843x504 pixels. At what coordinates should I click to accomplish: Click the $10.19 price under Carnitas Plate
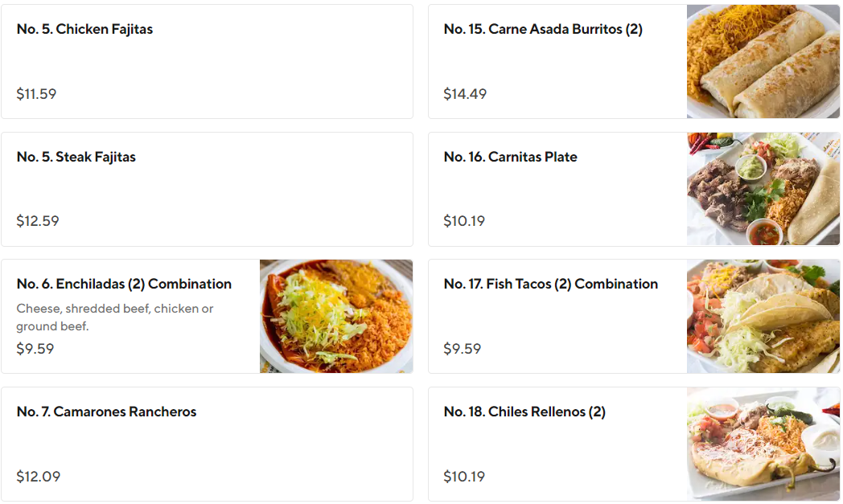click(x=464, y=221)
